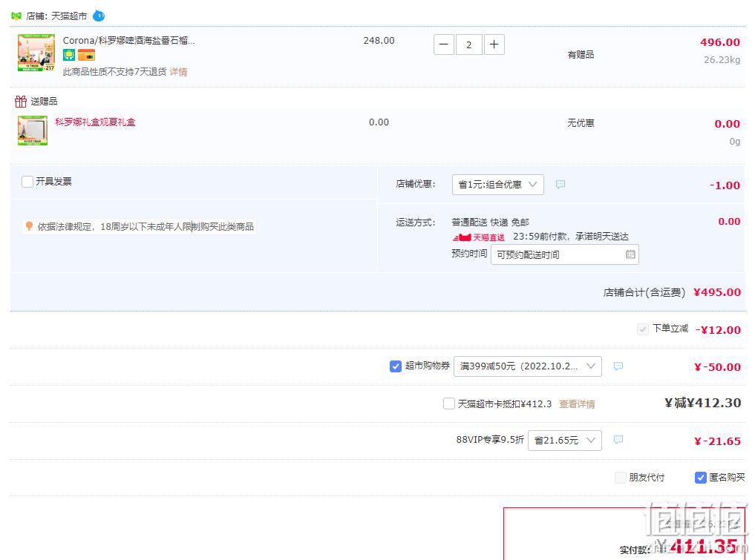This screenshot has height=560, width=755.
Task: Tick the 开具发票 invoice checkbox
Action: click(27, 182)
